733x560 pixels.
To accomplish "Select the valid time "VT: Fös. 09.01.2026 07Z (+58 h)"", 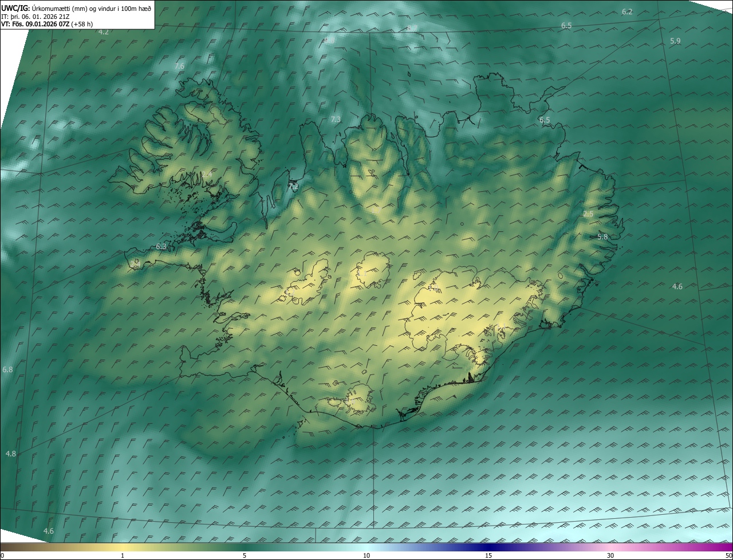I will coord(48,24).
